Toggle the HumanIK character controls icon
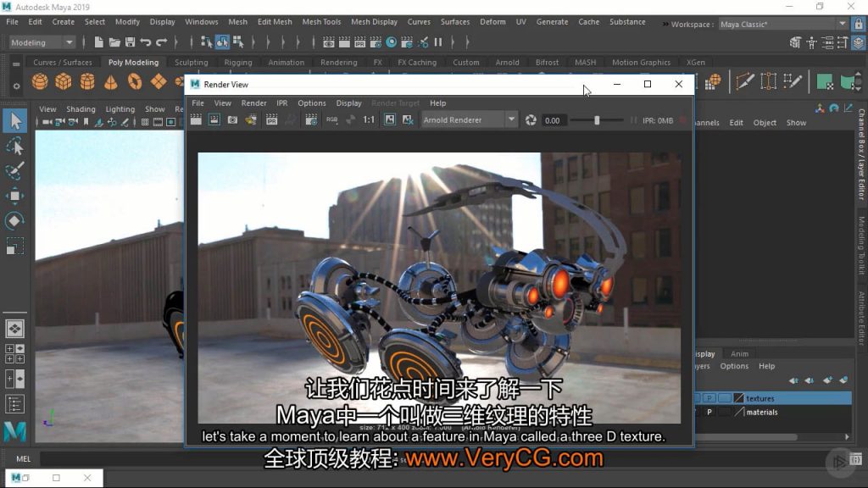 pyautogui.click(x=811, y=42)
